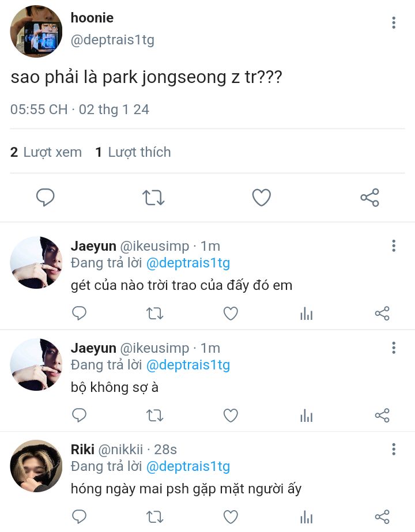This screenshot has height=532, width=415.
Task: Retweet Jaeyun's "gét của nào" reply
Action: pyautogui.click(x=154, y=314)
